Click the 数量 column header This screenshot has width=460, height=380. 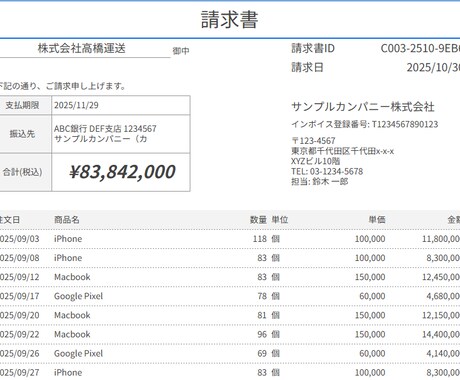[x=258, y=220]
